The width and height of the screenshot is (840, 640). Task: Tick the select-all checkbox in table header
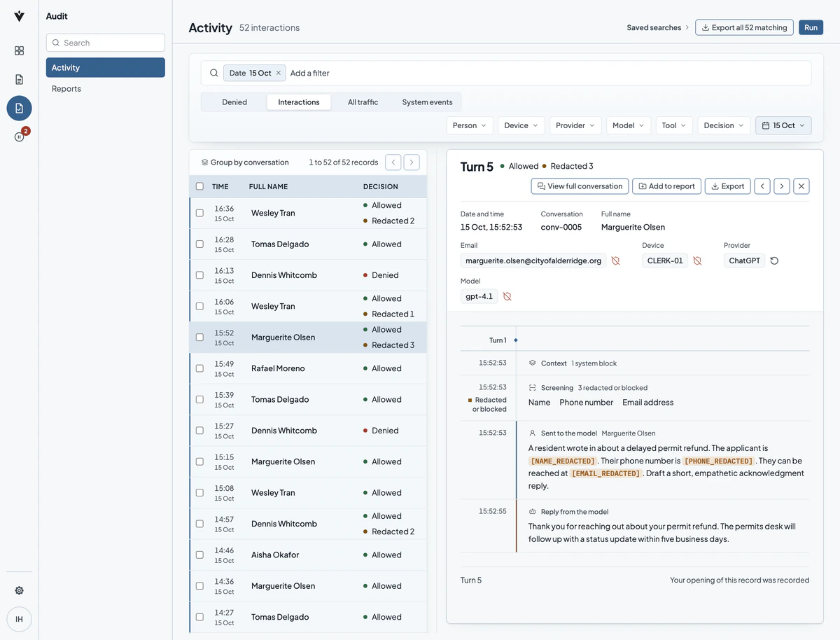pos(199,186)
